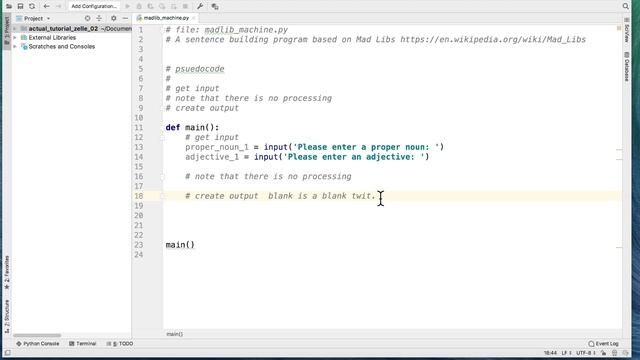Toggle read-only lock icon in status bar
The image size is (640, 360).
[x=603, y=353]
